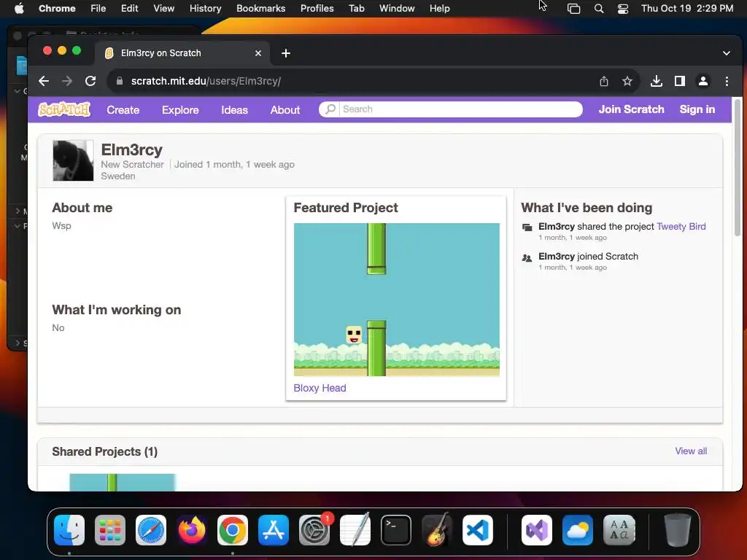Open the Help menu
The image size is (747, 560).
click(439, 9)
